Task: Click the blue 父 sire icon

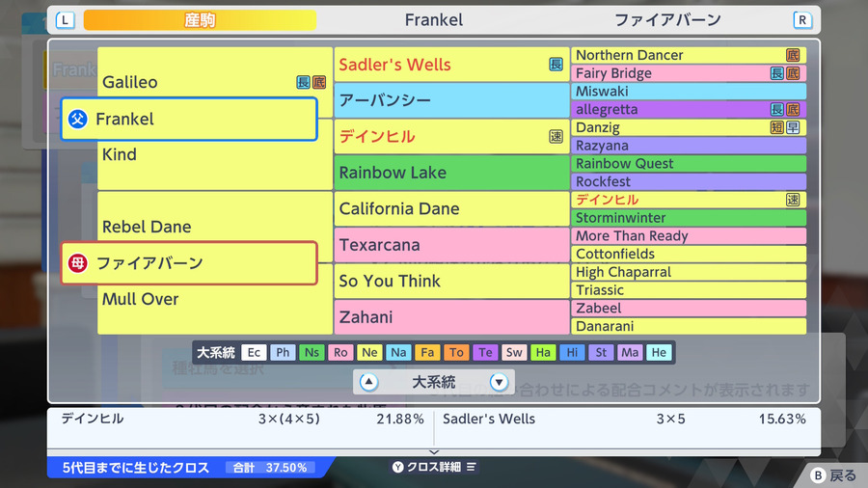Action: click(x=77, y=119)
